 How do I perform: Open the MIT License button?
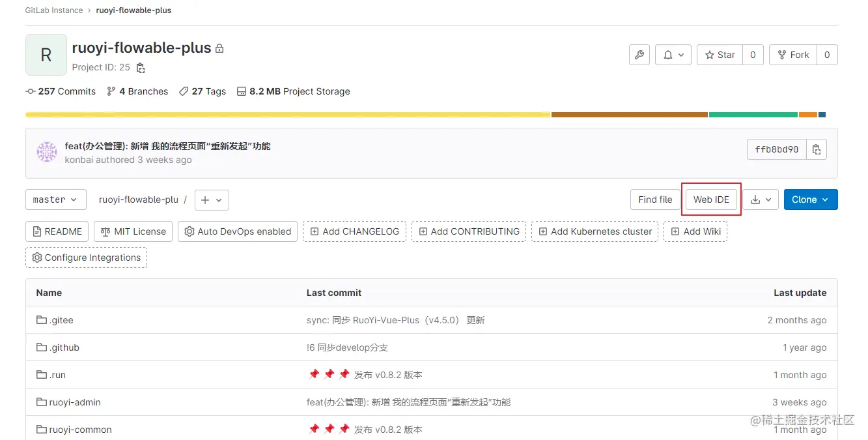tap(133, 231)
